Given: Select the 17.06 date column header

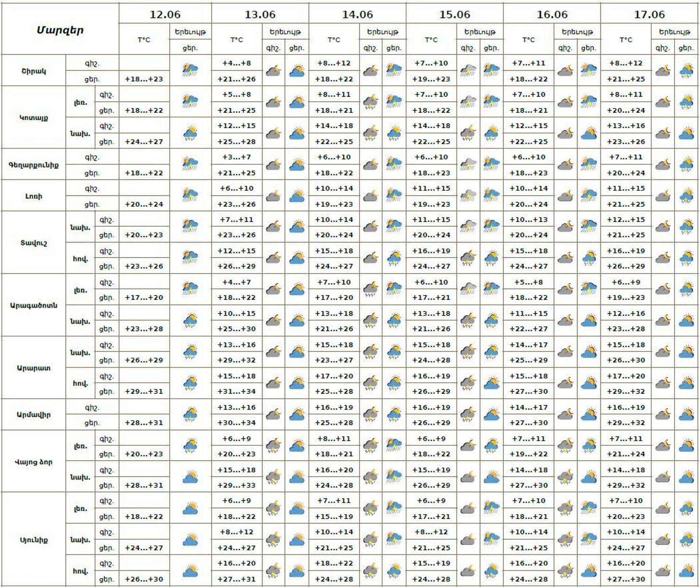Looking at the screenshot, I should pos(649,15).
